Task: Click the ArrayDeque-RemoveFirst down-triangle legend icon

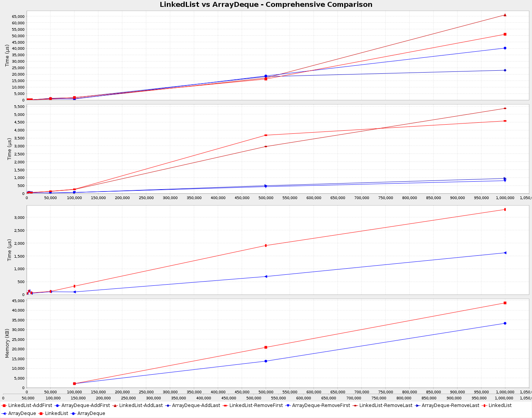Action: (x=288, y=405)
